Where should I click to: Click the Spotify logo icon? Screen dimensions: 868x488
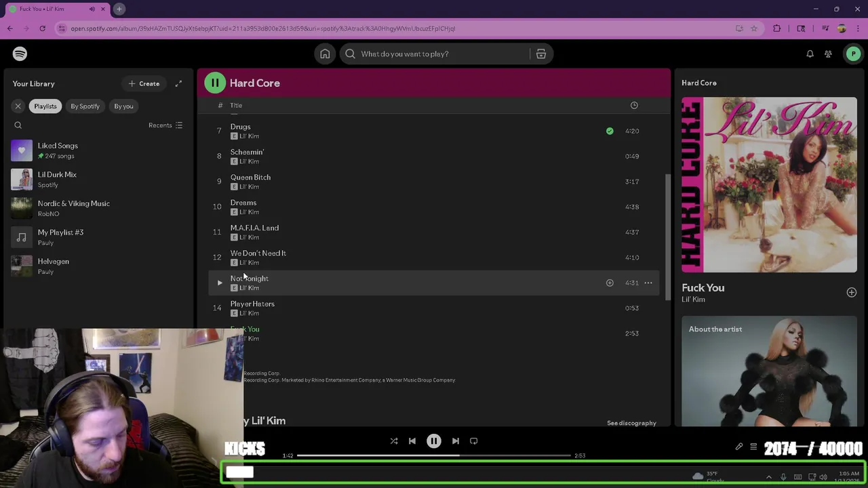(x=20, y=54)
